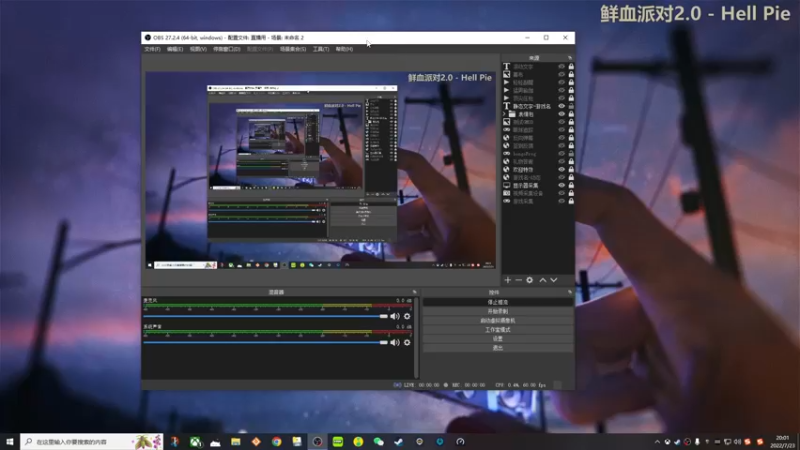800x450 pixels.
Task: Open the 编辑(E) menu
Action: click(174, 49)
